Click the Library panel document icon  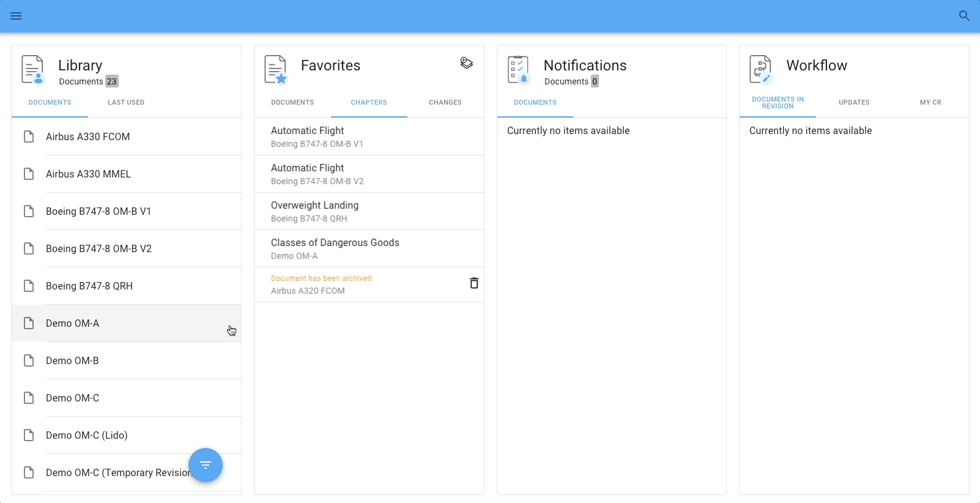(x=32, y=69)
